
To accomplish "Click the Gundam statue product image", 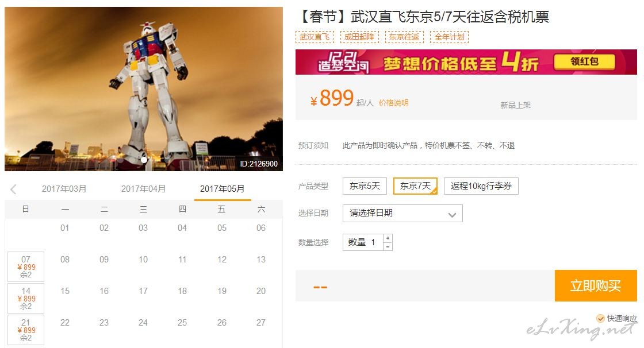I will coord(144,88).
